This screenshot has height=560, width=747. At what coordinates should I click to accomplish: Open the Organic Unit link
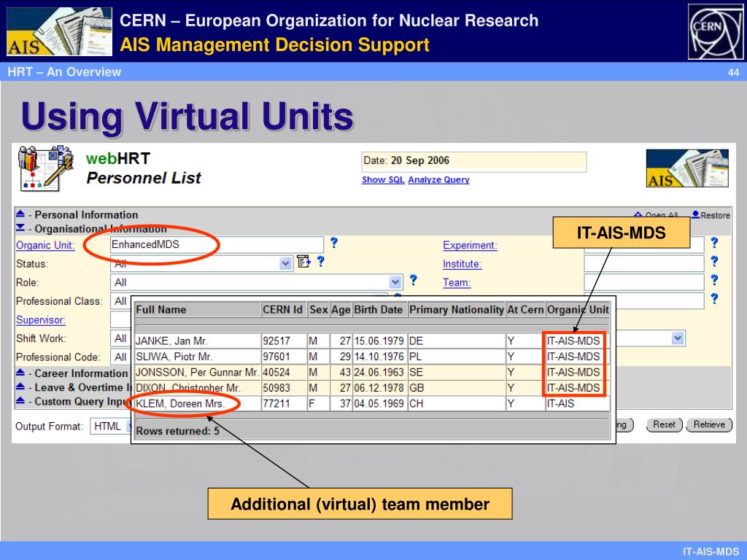pos(45,245)
